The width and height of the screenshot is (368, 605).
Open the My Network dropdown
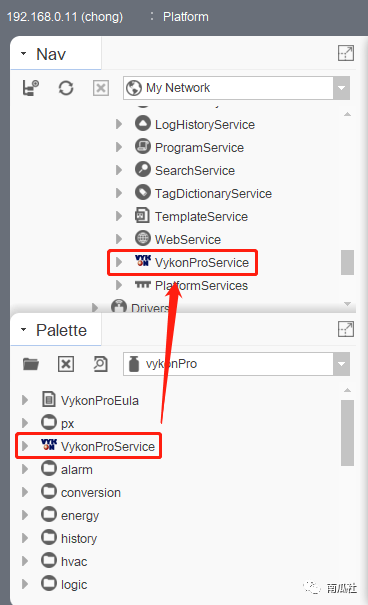click(341, 88)
